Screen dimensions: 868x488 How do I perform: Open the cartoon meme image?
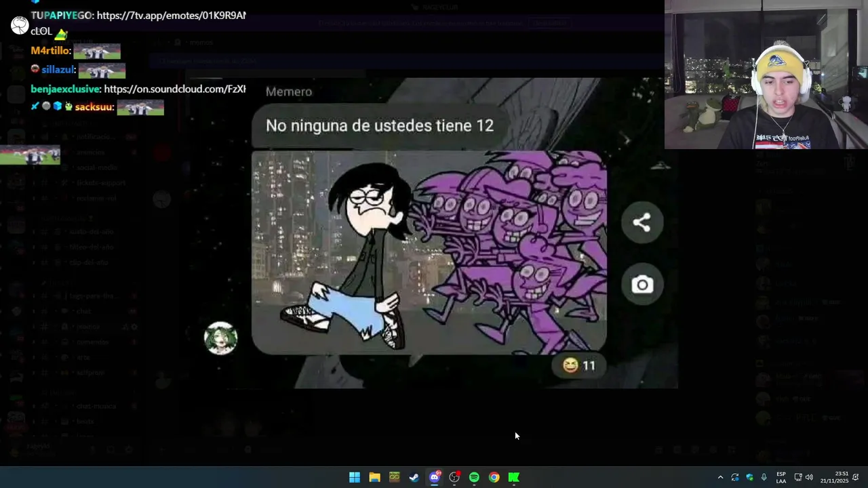[x=429, y=252]
